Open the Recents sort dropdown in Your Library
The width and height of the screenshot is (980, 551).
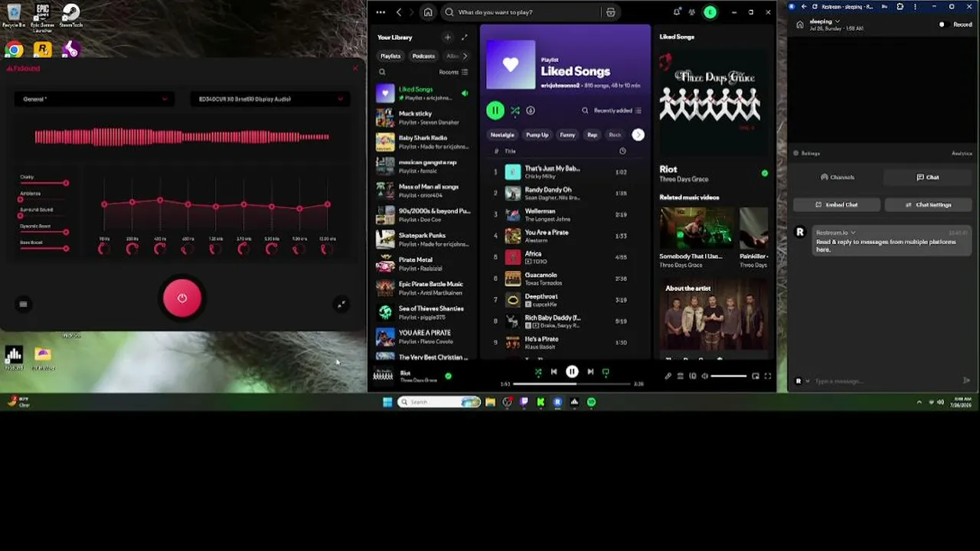[x=453, y=72]
